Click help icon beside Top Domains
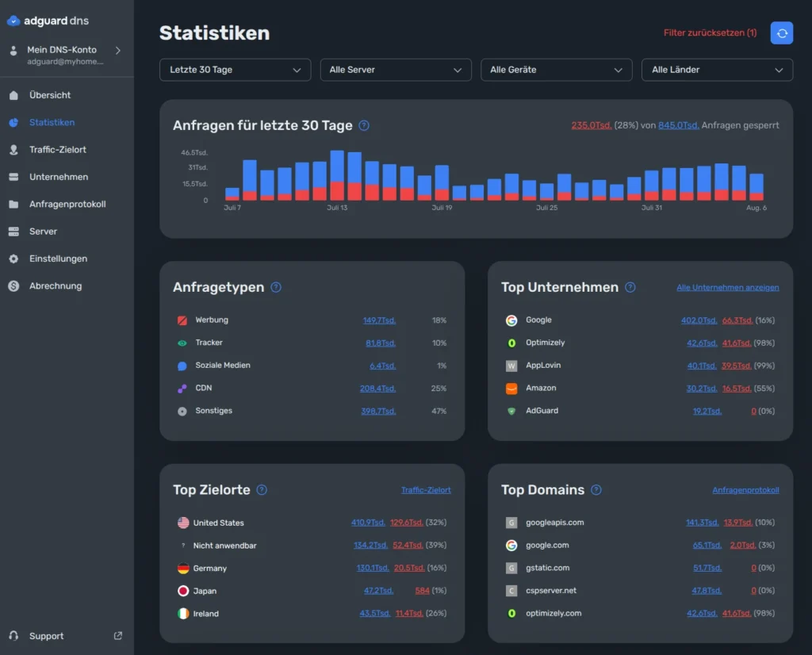Viewport: 812px width, 655px height. [596, 490]
